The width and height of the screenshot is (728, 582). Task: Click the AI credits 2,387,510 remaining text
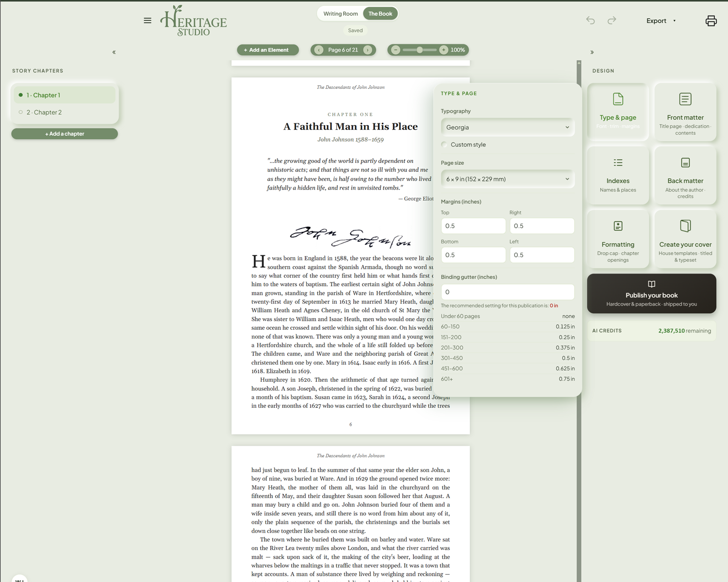point(684,331)
